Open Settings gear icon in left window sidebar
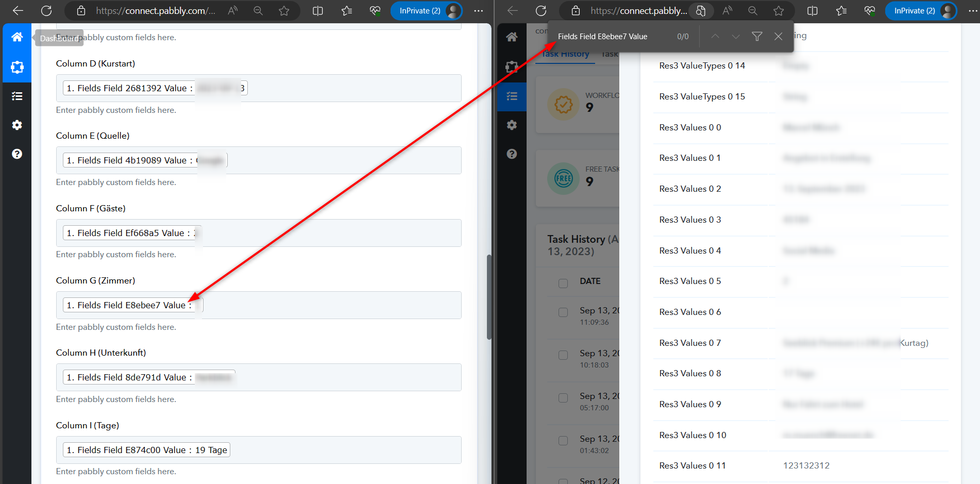 [17, 125]
